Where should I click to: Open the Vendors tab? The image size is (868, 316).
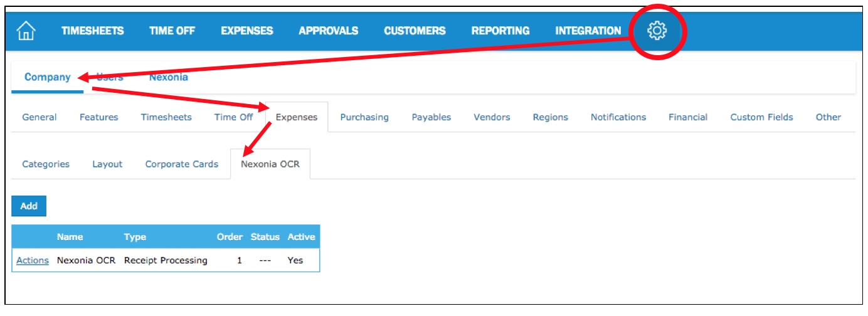click(492, 117)
